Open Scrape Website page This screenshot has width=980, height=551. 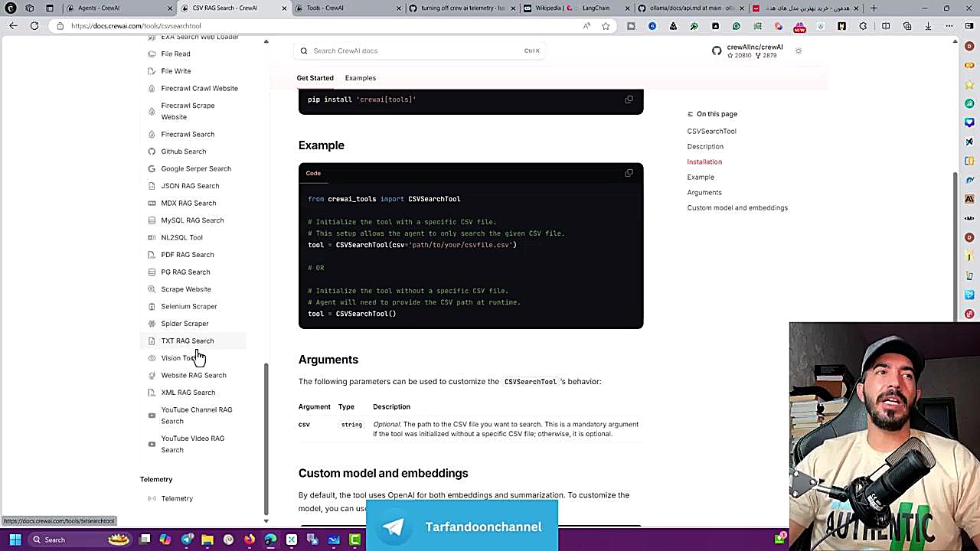pyautogui.click(x=186, y=289)
